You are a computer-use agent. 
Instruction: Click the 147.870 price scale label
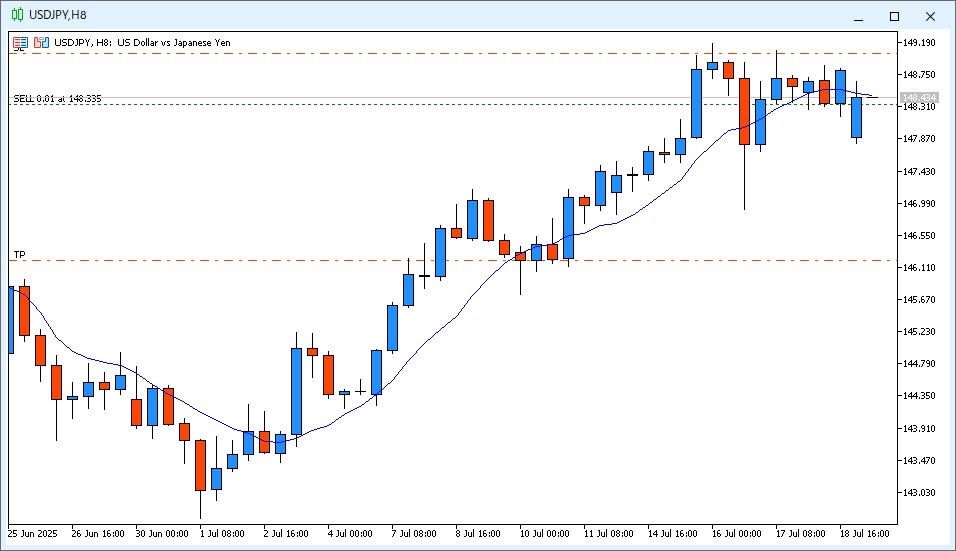pos(919,139)
